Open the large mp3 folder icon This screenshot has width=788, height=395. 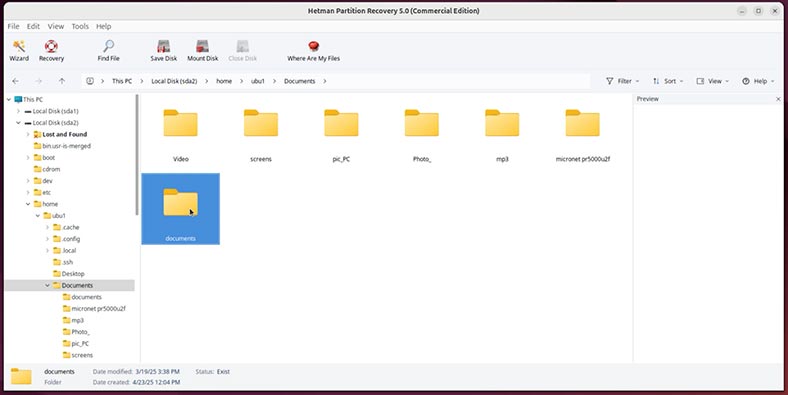(502, 123)
